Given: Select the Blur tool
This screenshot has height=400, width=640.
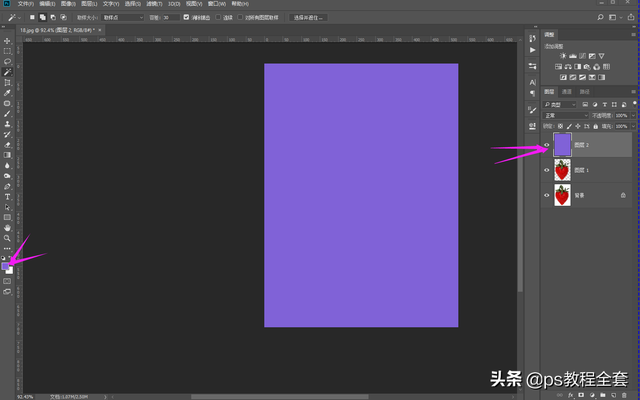Looking at the screenshot, I should point(7,166).
